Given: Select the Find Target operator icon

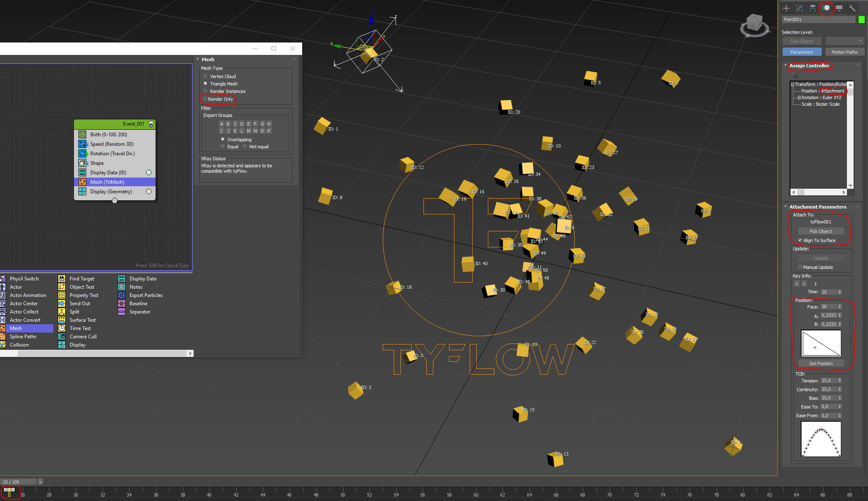Looking at the screenshot, I should [61, 279].
